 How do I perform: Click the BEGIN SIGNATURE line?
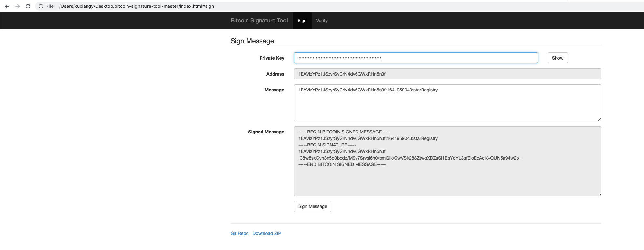tap(327, 145)
